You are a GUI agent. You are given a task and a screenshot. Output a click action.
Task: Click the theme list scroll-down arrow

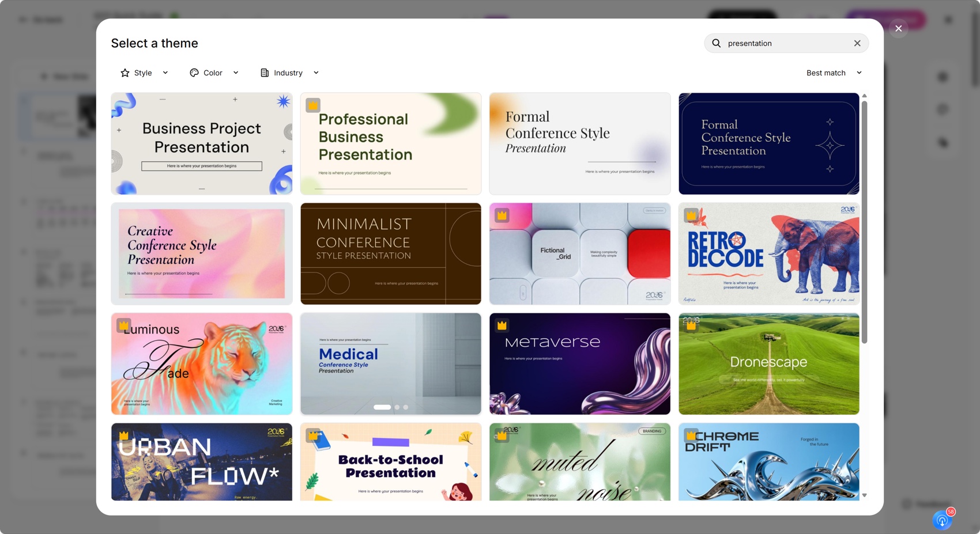tap(864, 495)
